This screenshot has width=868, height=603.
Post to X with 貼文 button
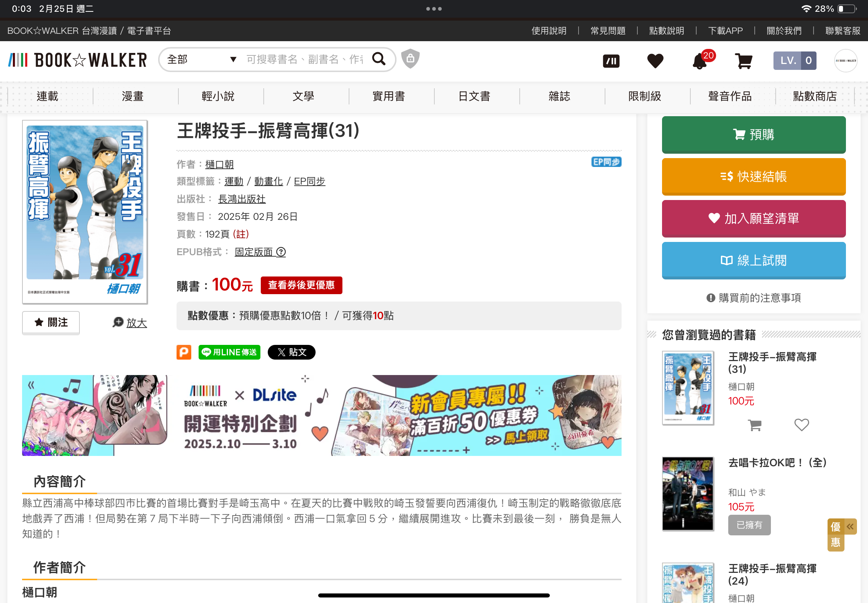click(x=291, y=352)
